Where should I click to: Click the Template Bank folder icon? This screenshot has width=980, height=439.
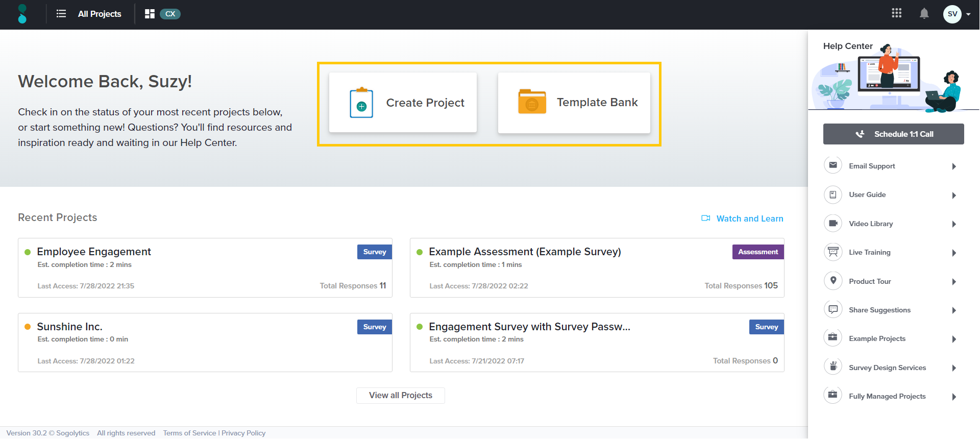(x=532, y=102)
